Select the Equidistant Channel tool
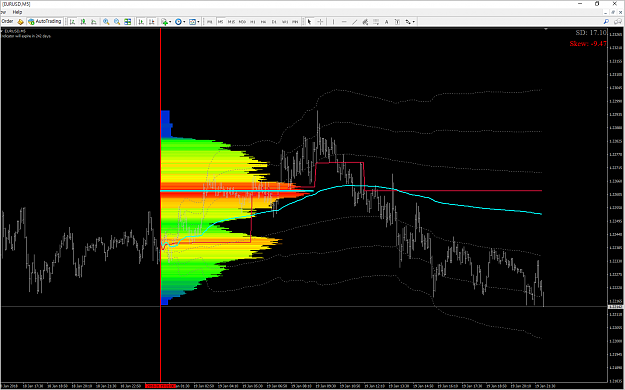This screenshot has height=390, width=625. 365,22
